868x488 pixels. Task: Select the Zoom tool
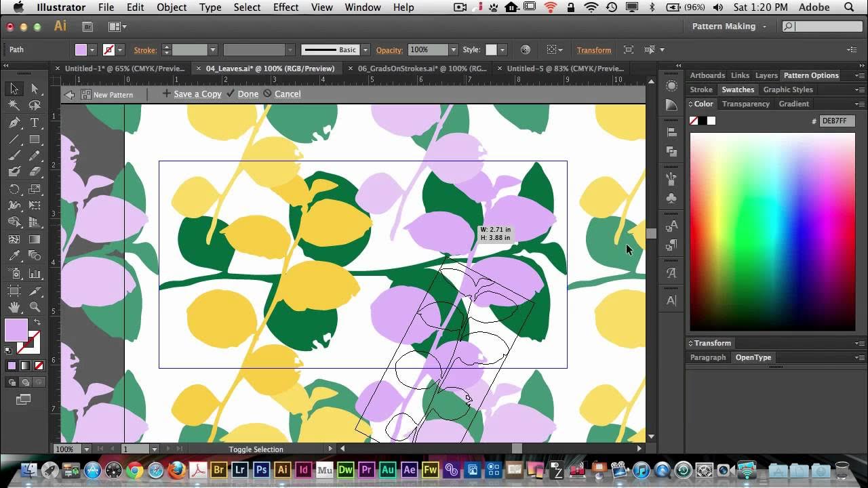pos(35,307)
